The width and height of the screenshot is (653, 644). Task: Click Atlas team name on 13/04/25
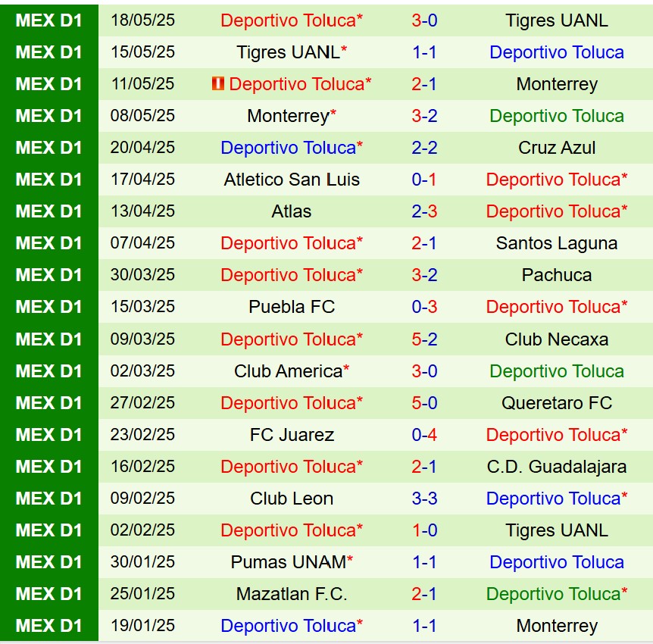pyautogui.click(x=292, y=211)
